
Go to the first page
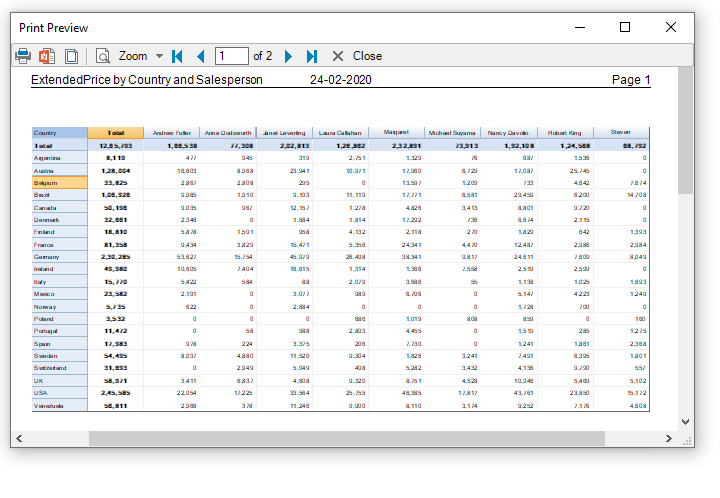(178, 56)
